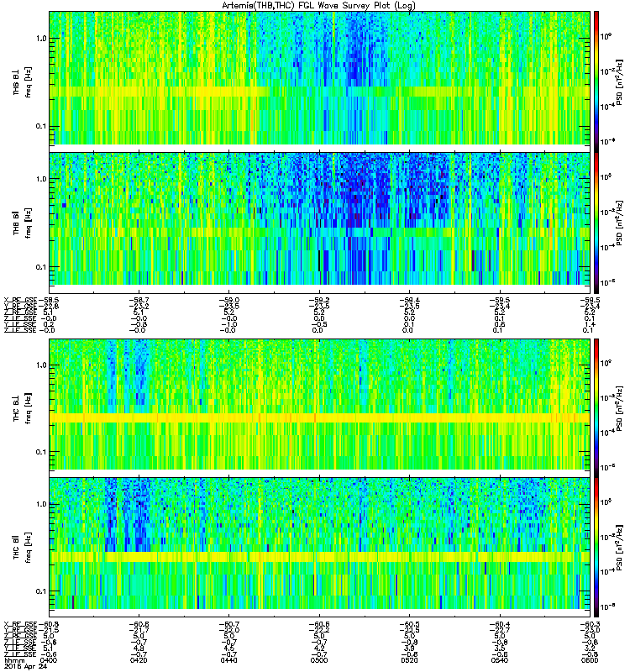Click THC Y_RE_GSE value -21.5
630x672 pixels.
(49, 630)
